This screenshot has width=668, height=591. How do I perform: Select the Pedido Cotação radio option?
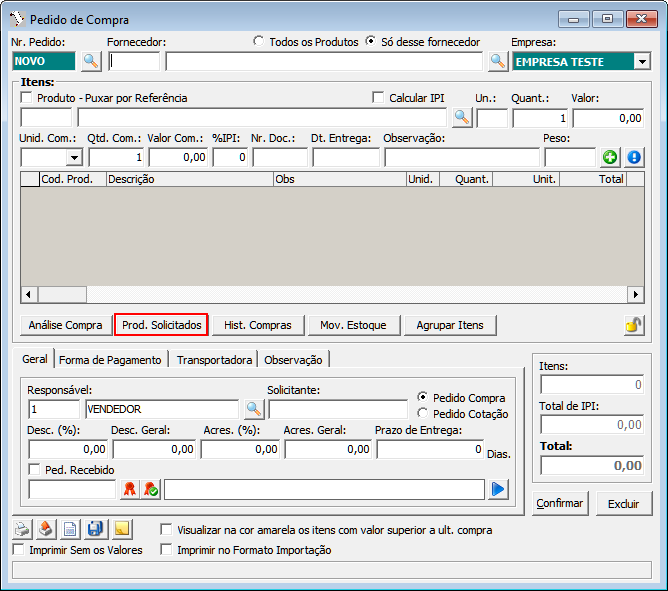(423, 414)
